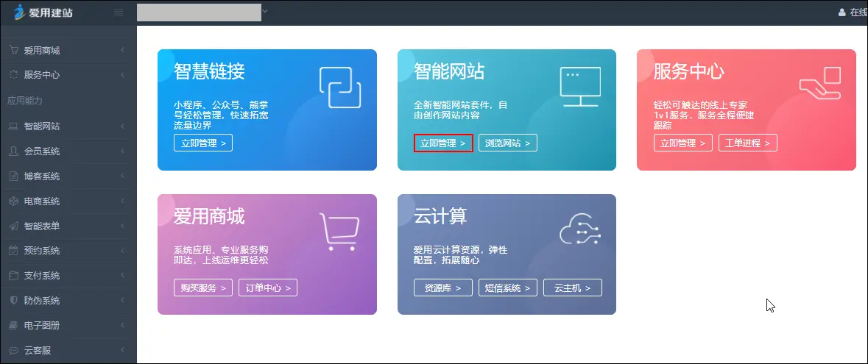
Task: Click the user icon beside 在线 at top right
Action: tap(842, 13)
